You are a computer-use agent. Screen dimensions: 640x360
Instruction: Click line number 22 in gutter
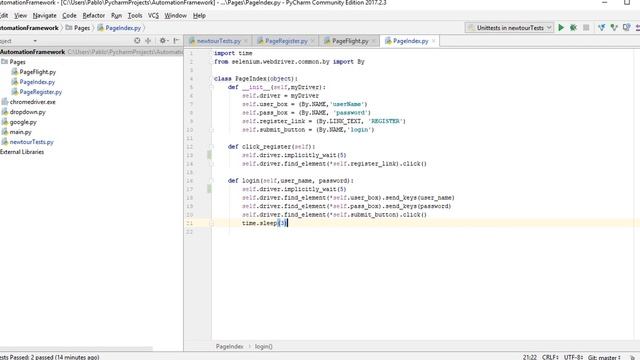coord(190,231)
